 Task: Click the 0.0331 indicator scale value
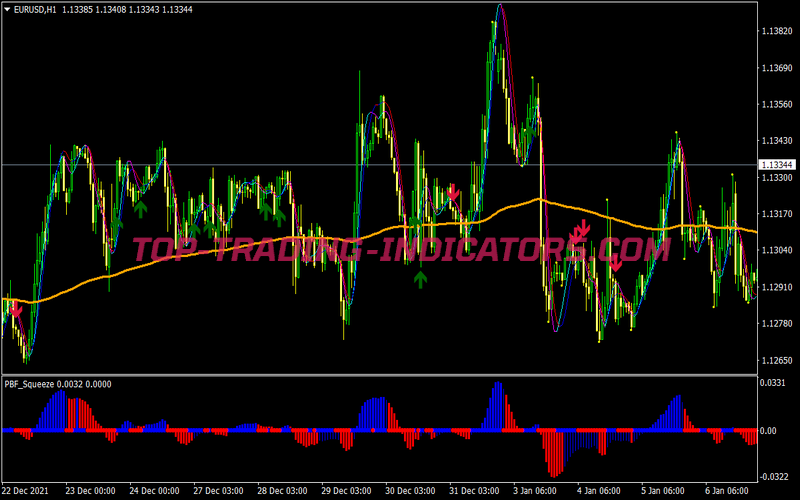tap(772, 382)
